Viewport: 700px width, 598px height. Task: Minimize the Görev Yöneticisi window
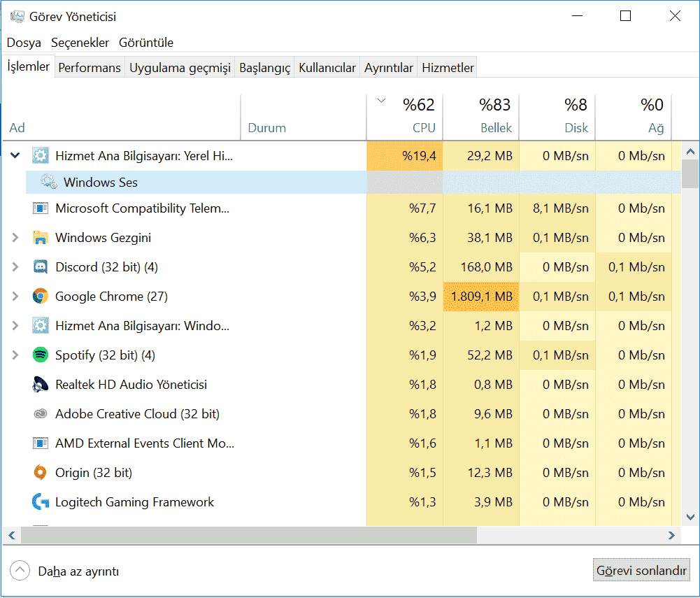pos(577,16)
